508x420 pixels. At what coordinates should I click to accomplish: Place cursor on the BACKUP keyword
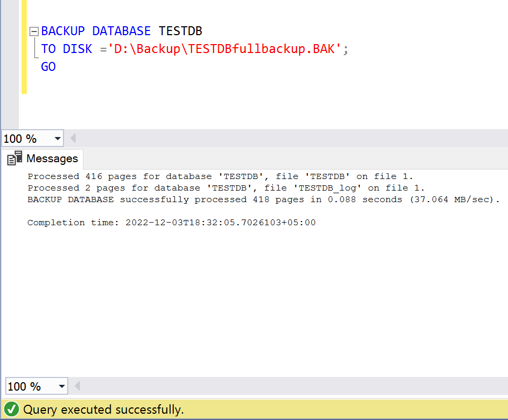point(62,31)
